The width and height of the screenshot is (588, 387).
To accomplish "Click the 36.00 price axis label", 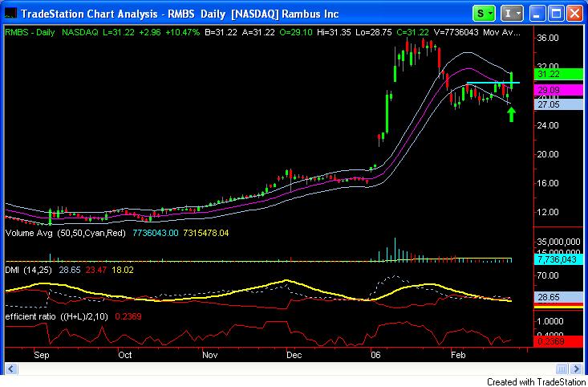I will (548, 38).
